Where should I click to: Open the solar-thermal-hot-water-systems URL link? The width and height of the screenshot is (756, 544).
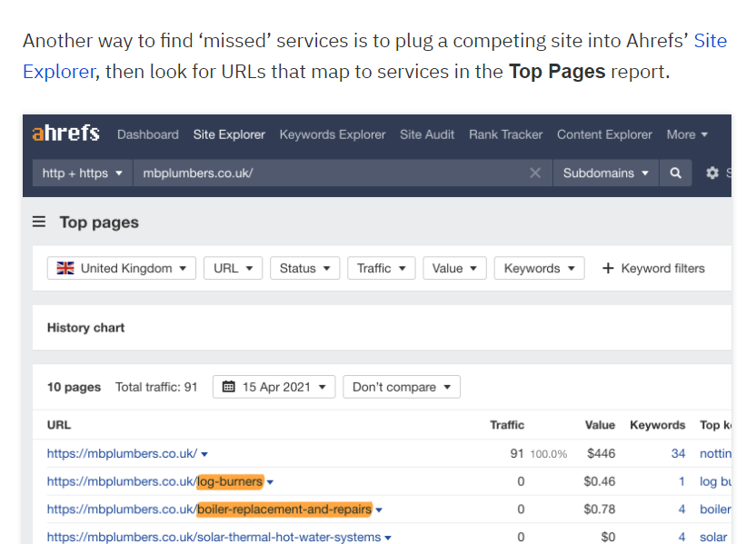tap(214, 537)
